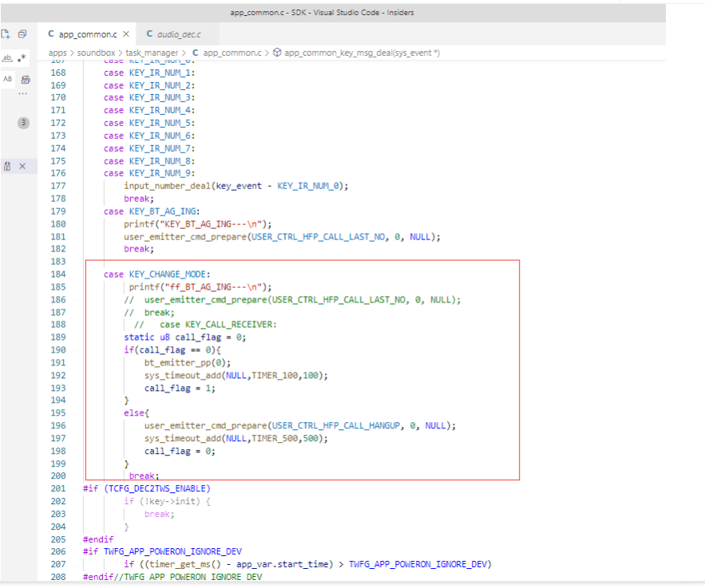Click "#endif" on line 205

pyautogui.click(x=98, y=539)
